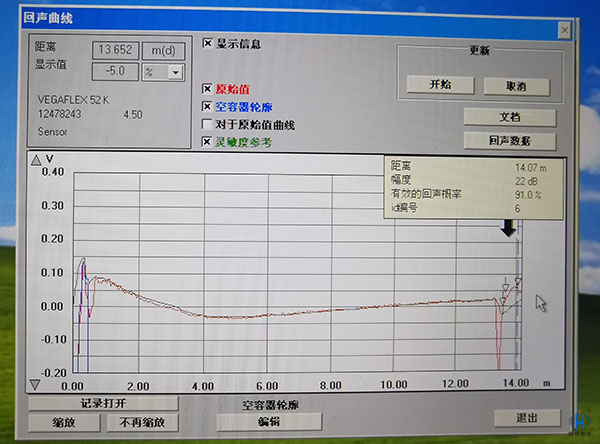The width and height of the screenshot is (600, 444).
Task: Click the 开始 update button
Action: click(440, 85)
